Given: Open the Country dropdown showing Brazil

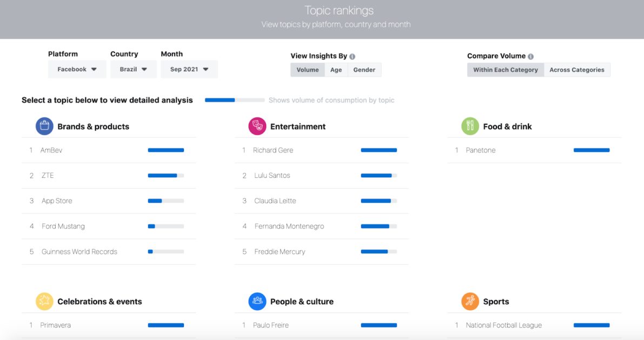Looking at the screenshot, I should tap(134, 69).
